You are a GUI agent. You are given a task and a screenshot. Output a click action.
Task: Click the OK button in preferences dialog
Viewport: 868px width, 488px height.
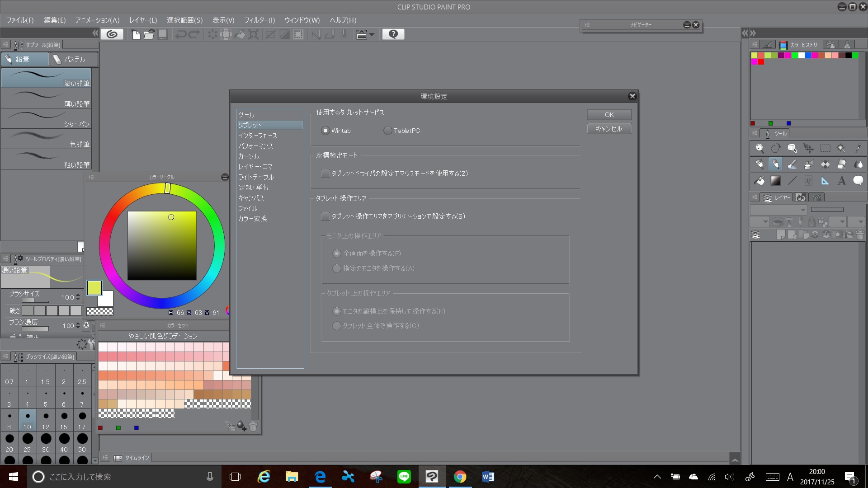click(x=609, y=115)
